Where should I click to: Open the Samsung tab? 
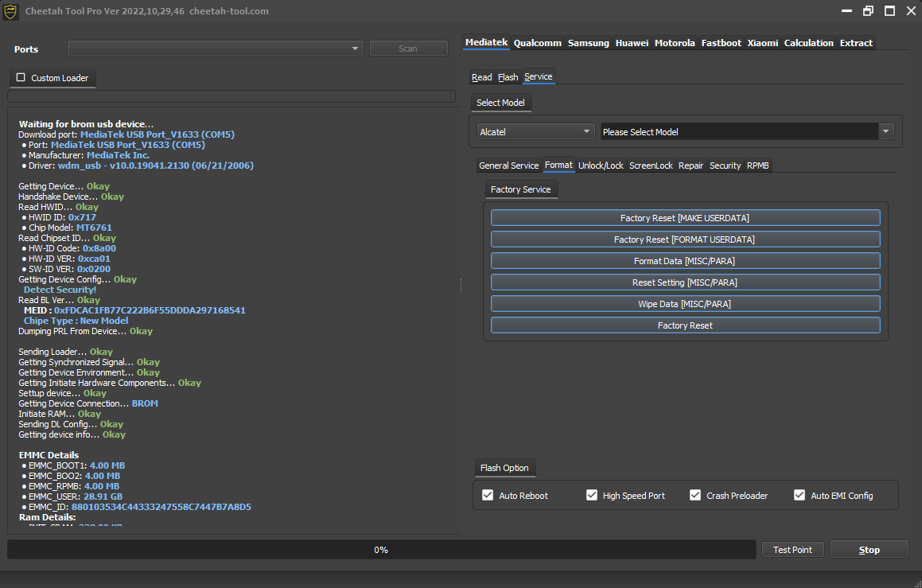click(588, 43)
